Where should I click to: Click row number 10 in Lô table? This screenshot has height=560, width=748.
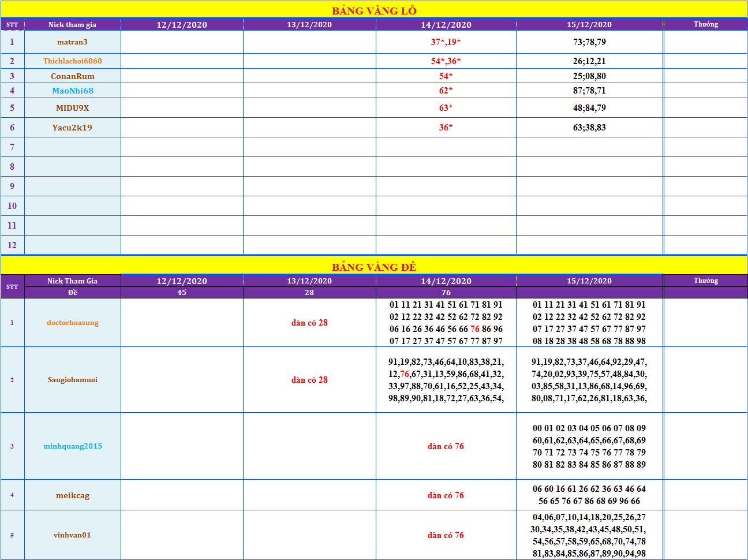[12, 206]
